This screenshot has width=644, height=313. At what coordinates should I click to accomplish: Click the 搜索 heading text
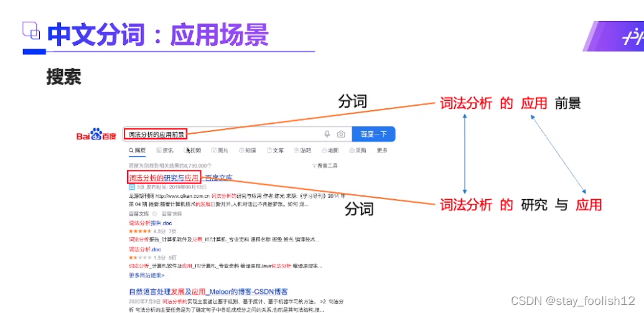[x=63, y=77]
